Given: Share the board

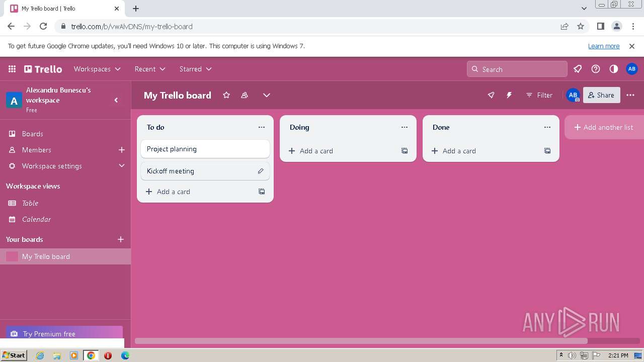Looking at the screenshot, I should [x=601, y=95].
